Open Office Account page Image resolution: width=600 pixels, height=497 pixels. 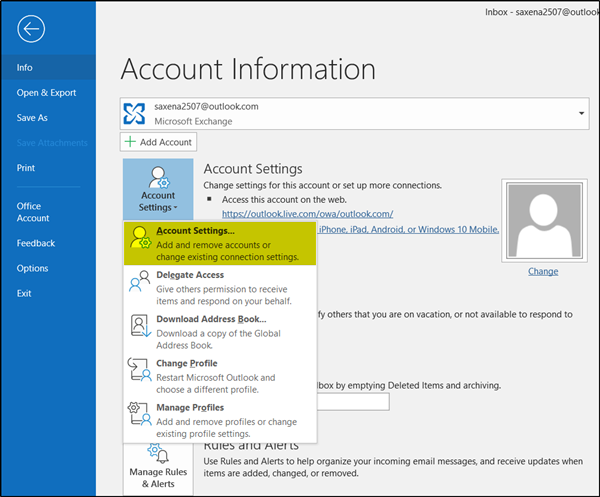[33, 212]
